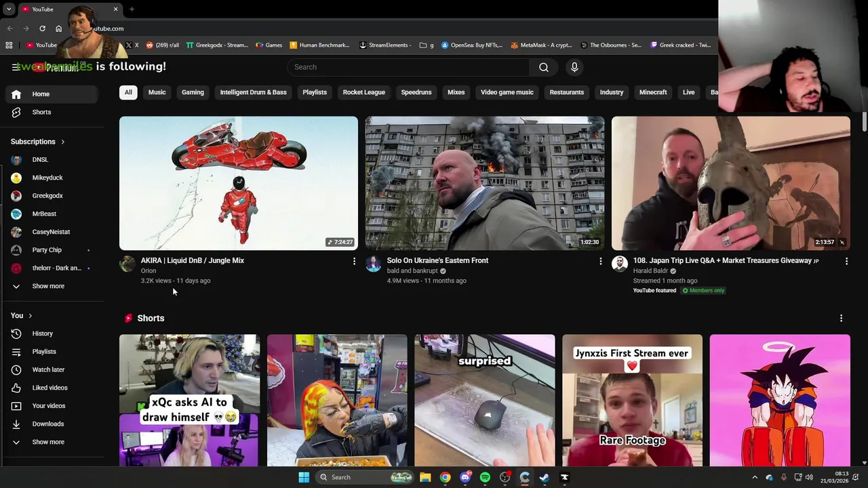
Task: Open the Shorts shelf three-dot menu
Action: tap(841, 318)
